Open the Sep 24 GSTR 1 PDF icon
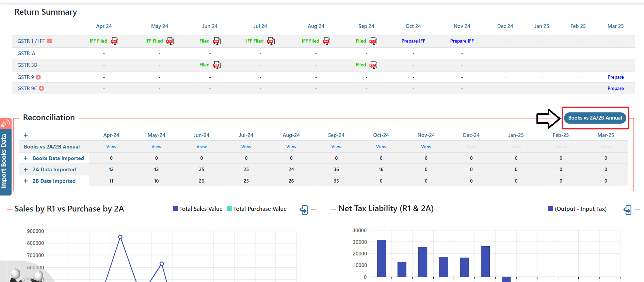The width and height of the screenshot is (644, 282). 373,41
